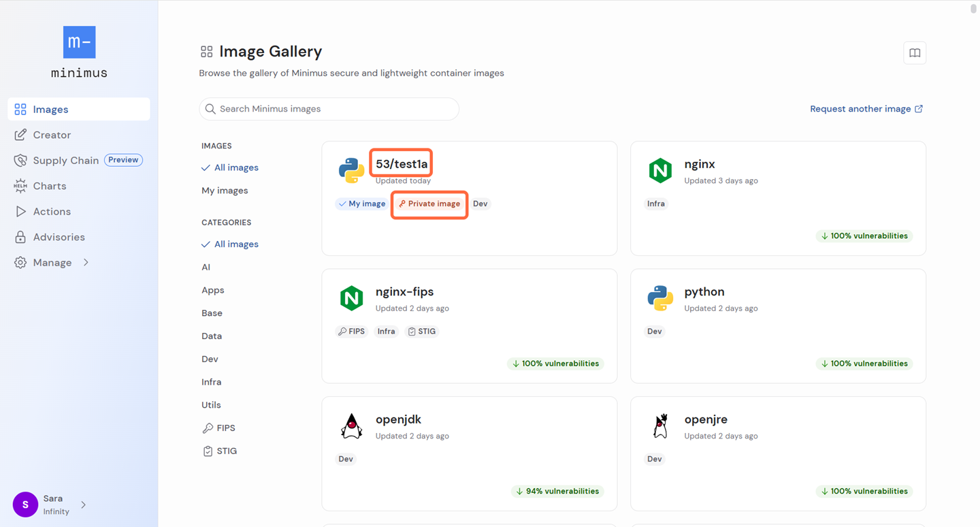Click "Updated today" text on 53/test1a

pyautogui.click(x=403, y=180)
